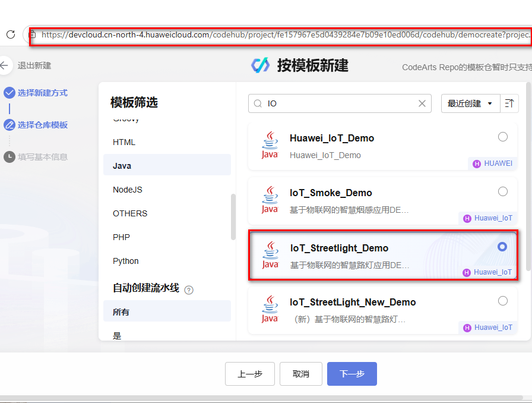Filter templates by HTML
The image size is (532, 403).
point(167,142)
